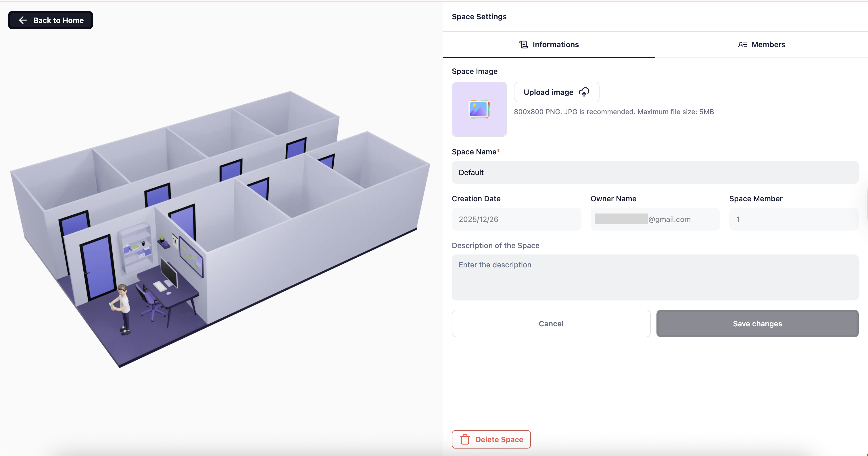Image resolution: width=868 pixels, height=456 pixels.
Task: Click the description text area
Action: [x=655, y=277]
